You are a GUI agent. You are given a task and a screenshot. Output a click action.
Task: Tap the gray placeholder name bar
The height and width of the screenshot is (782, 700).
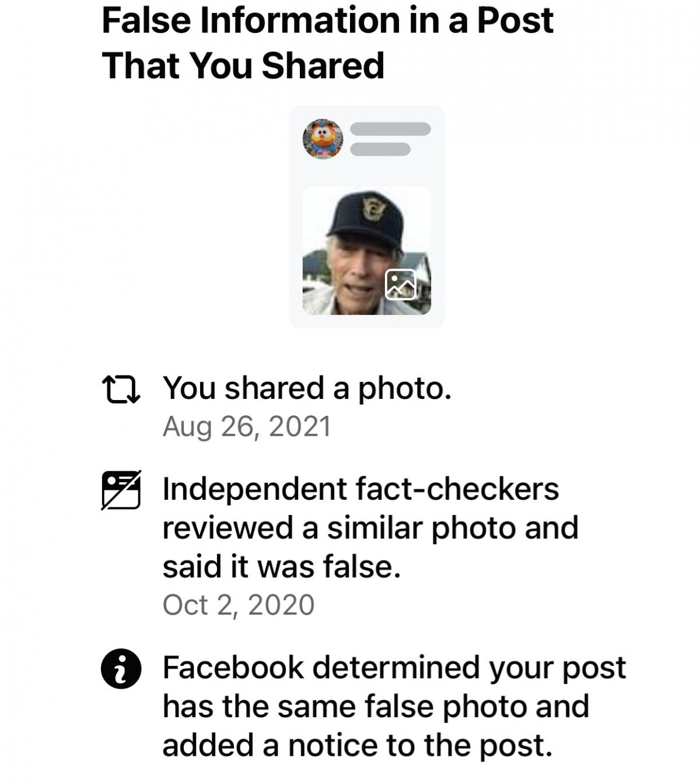pyautogui.click(x=390, y=129)
